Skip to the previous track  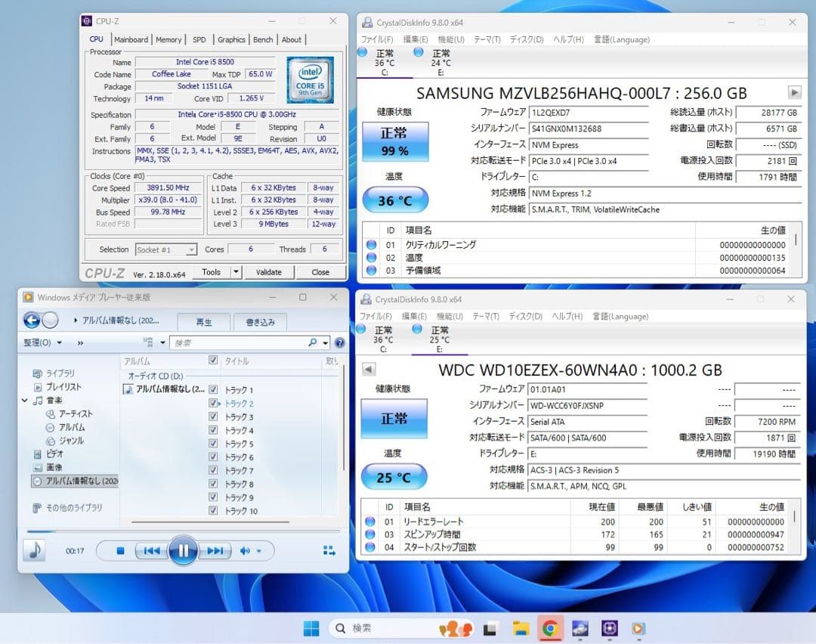pyautogui.click(x=151, y=551)
